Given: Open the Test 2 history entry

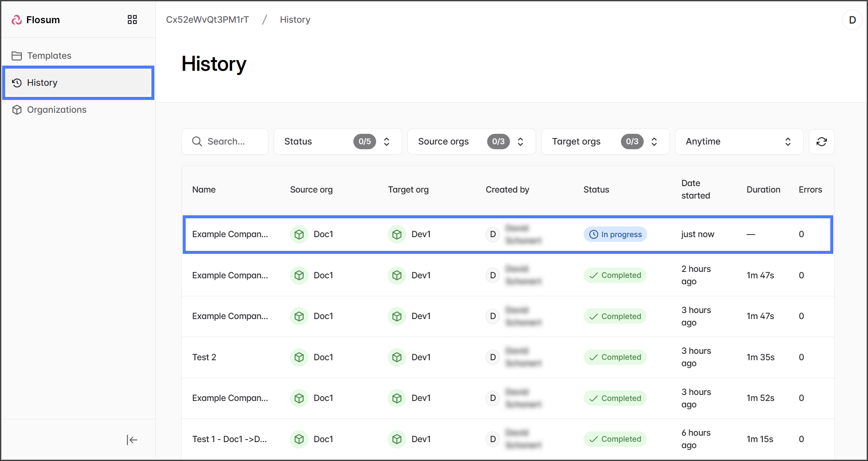Looking at the screenshot, I should pos(204,357).
